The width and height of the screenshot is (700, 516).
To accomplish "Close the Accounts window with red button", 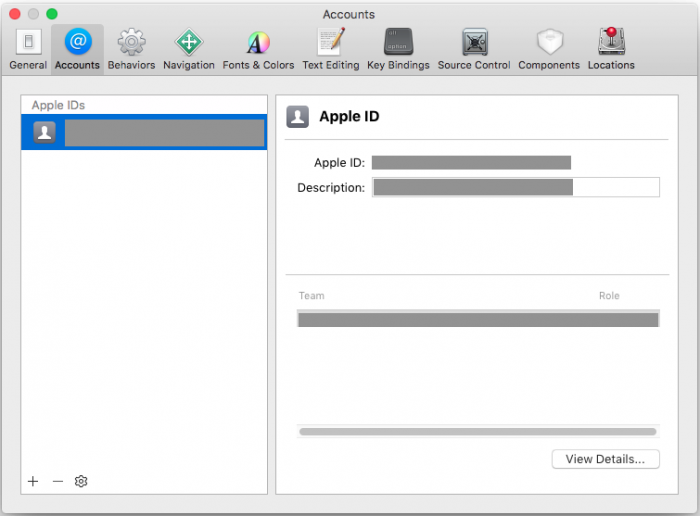I will point(15,14).
